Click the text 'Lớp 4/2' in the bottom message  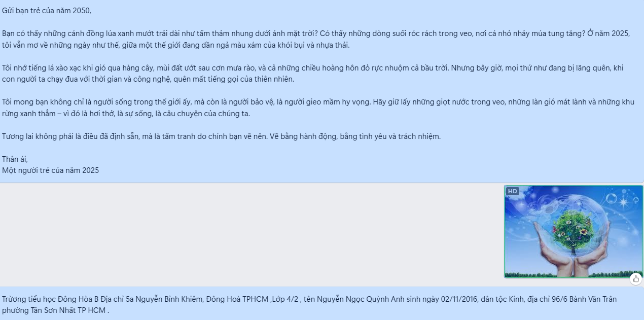click(x=285, y=299)
